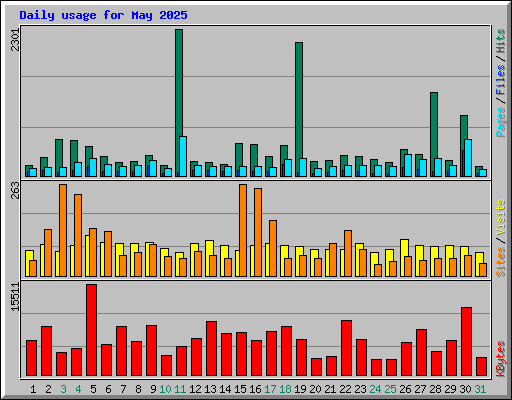Click the green weekend day label 24
Screen dimensions: 512x400
[375, 389]
